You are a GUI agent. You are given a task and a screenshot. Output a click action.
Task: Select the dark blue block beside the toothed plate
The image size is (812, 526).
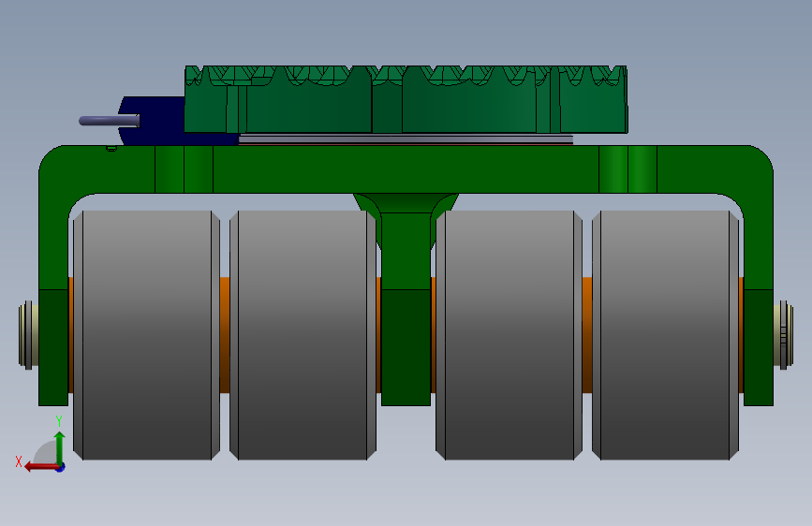[x=155, y=120]
